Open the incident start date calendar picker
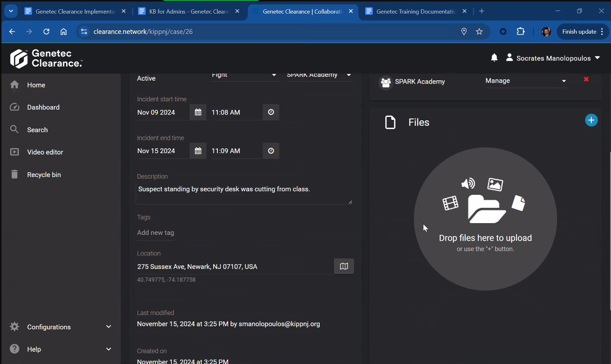This screenshot has height=364, width=611. (x=198, y=113)
